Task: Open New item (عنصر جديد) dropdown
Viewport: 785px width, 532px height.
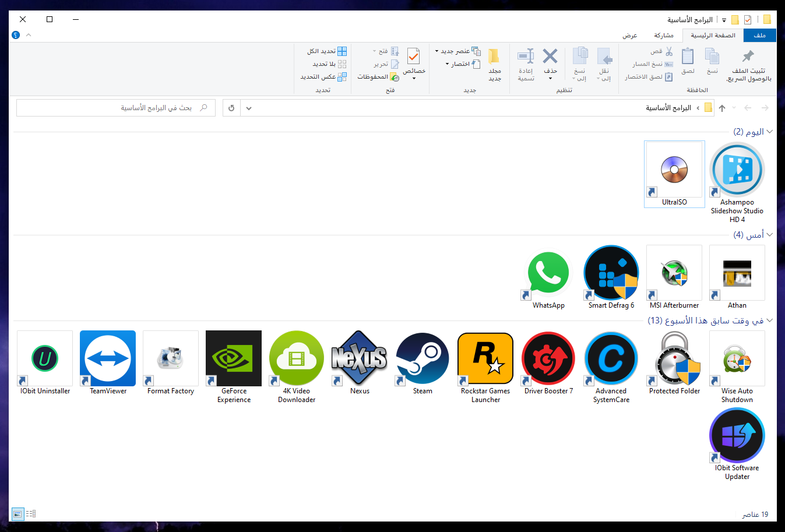Action: click(x=458, y=51)
